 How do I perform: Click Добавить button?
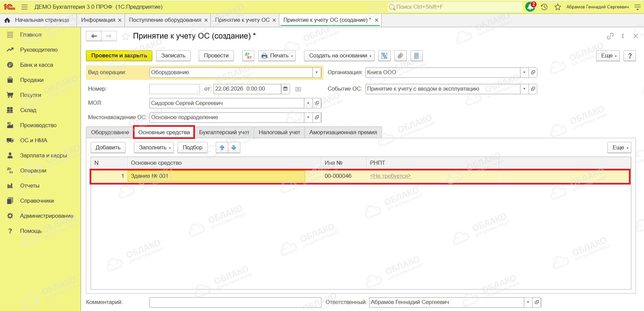108,148
